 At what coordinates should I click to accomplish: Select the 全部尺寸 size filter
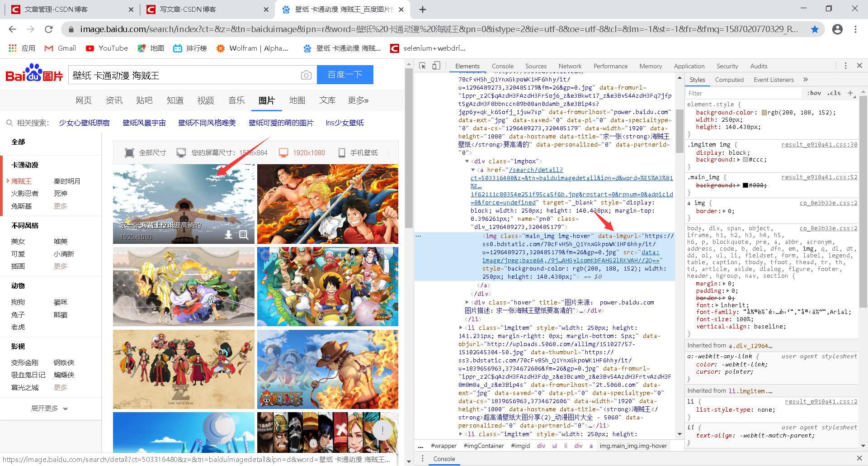[x=146, y=153]
